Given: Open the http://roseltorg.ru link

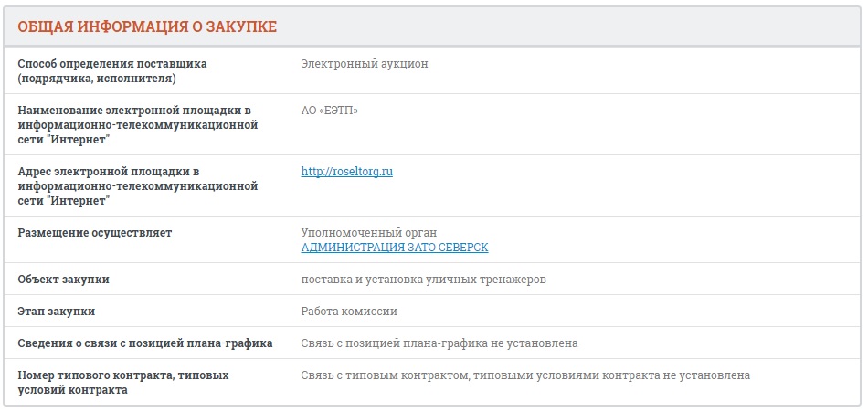Looking at the screenshot, I should pyautogui.click(x=346, y=172).
